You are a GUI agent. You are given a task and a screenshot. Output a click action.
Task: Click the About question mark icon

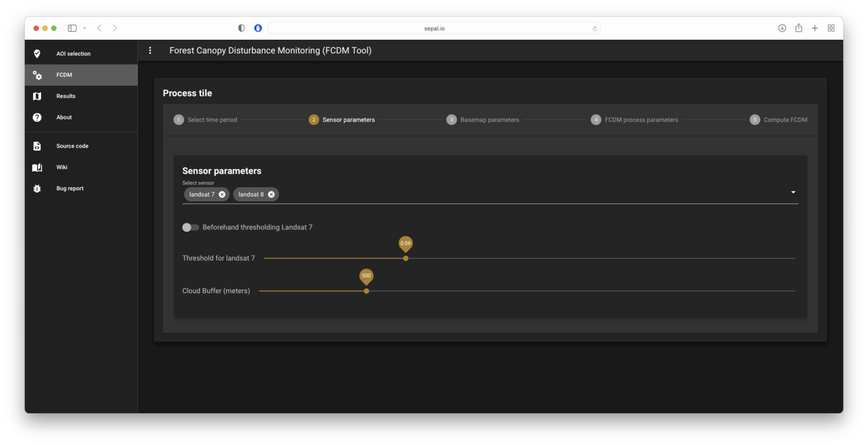click(x=37, y=117)
